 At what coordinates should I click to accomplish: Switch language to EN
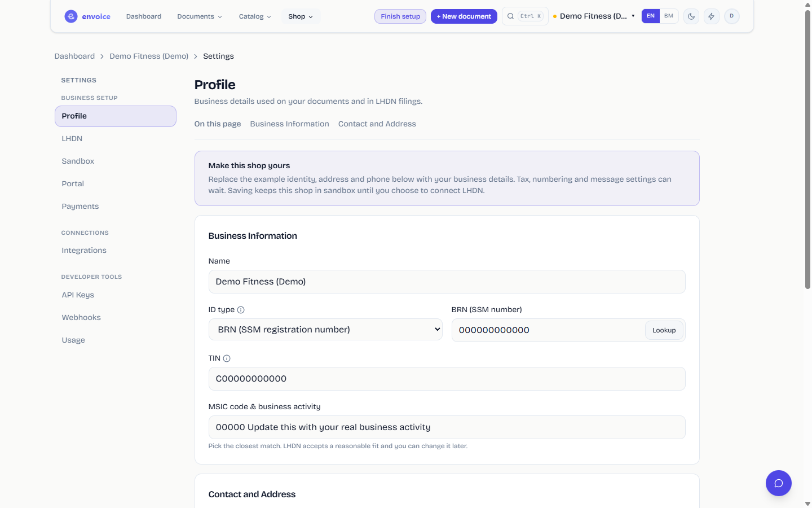[651, 16]
